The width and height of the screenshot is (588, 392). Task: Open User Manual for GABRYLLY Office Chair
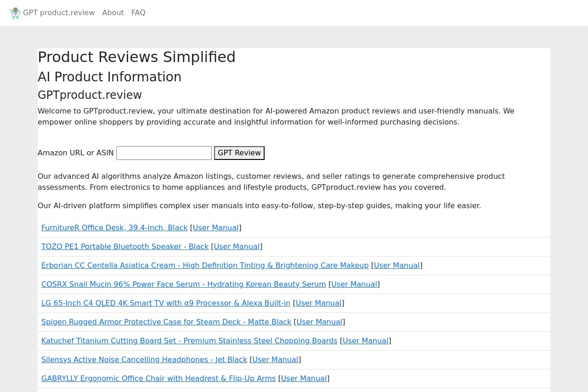[x=304, y=379]
